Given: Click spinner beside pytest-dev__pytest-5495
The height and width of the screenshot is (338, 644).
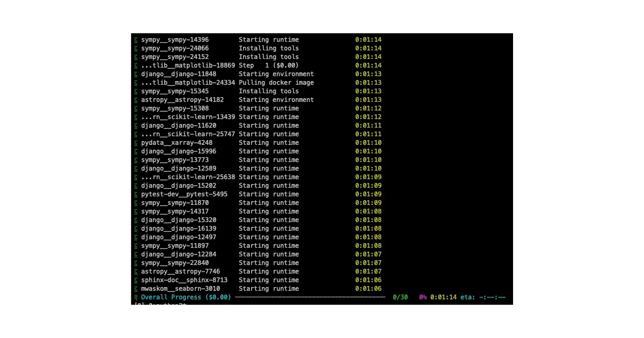Looking at the screenshot, I should (136, 194).
